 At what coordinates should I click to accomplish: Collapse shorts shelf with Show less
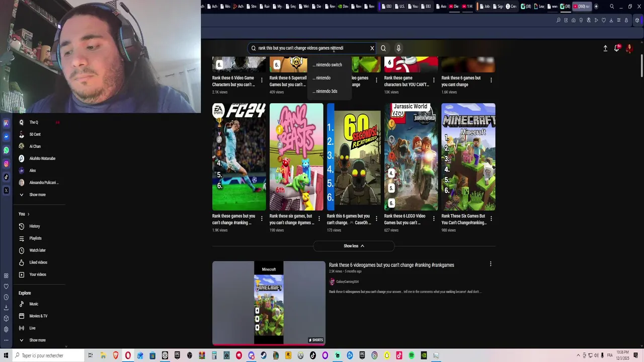tap(354, 246)
